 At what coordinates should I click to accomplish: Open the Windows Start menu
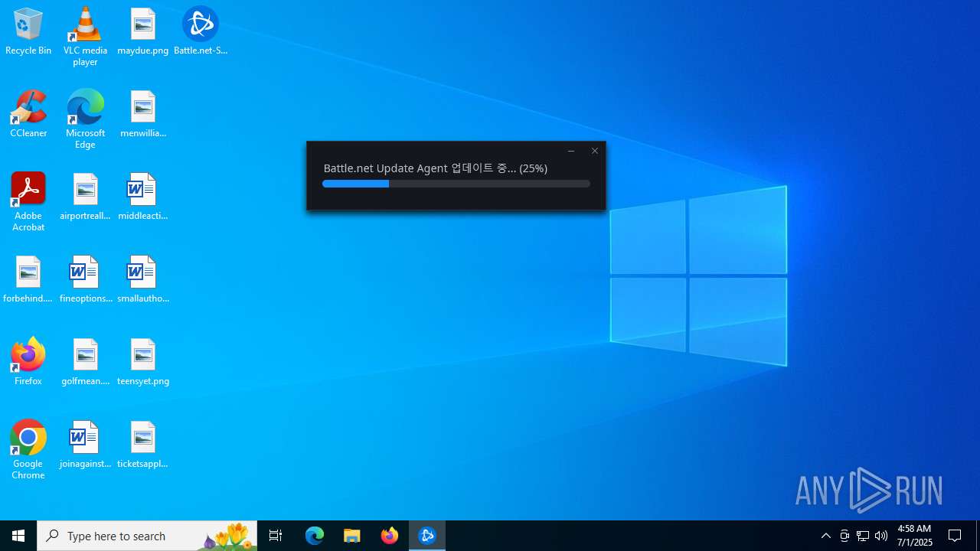(18, 536)
